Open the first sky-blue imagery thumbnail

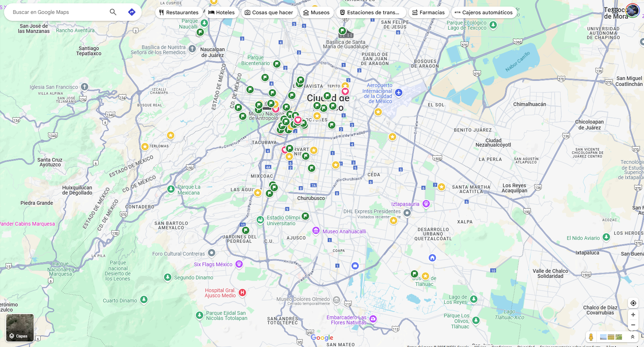coord(603,337)
